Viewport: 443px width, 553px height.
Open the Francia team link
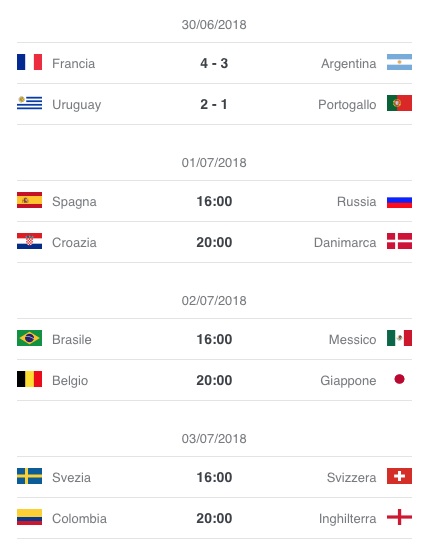73,63
